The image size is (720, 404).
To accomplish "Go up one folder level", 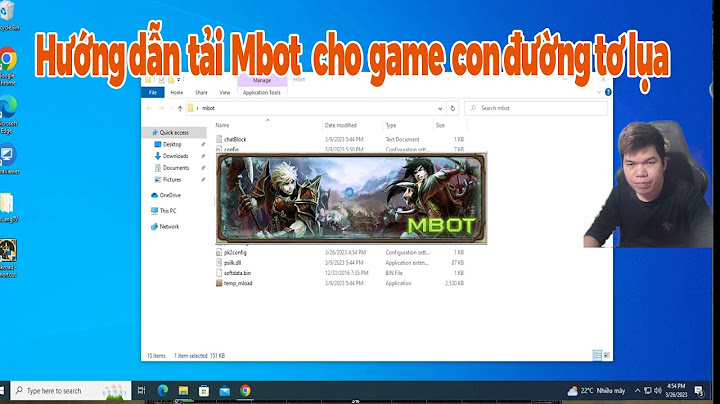I will 180,108.
